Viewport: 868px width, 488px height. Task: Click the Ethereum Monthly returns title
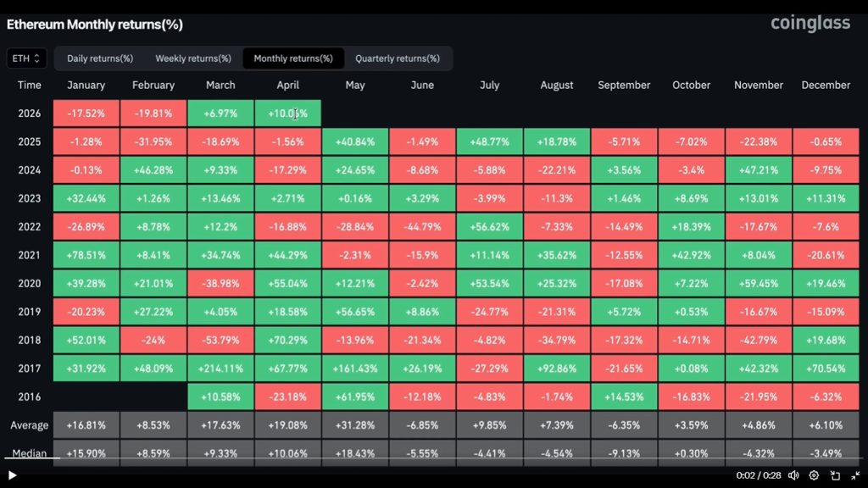pos(93,25)
